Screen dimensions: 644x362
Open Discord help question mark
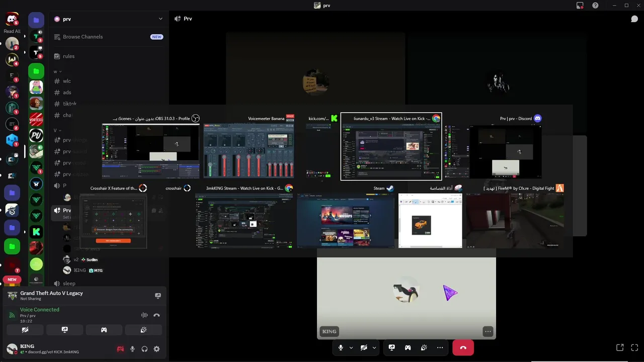596,6
